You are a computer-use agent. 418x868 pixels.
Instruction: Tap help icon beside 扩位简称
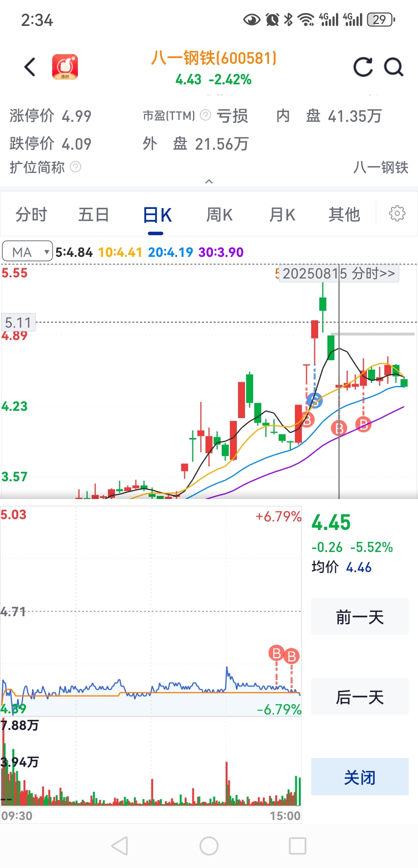tap(75, 167)
